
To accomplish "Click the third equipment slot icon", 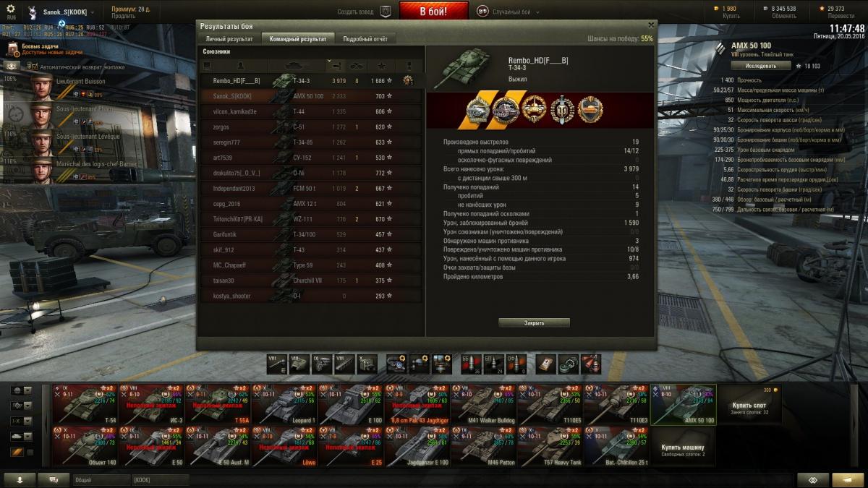I will coord(442,363).
